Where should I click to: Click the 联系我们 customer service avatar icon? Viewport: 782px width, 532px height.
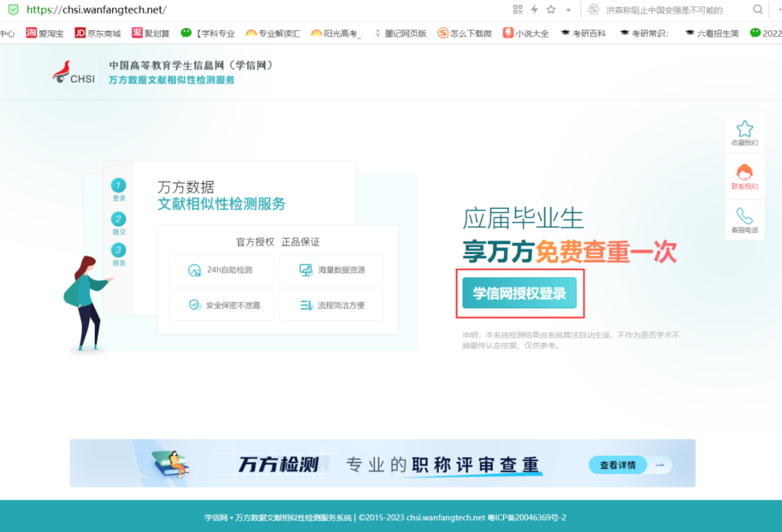pyautogui.click(x=744, y=172)
